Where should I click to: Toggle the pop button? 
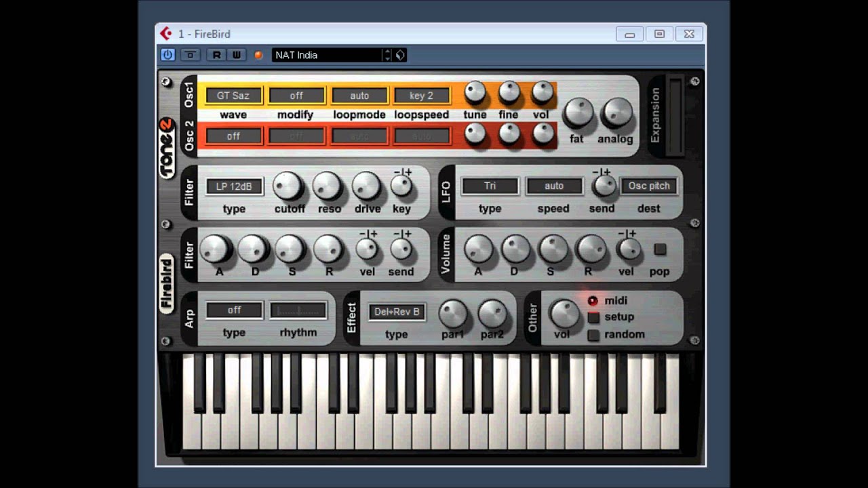(x=660, y=249)
